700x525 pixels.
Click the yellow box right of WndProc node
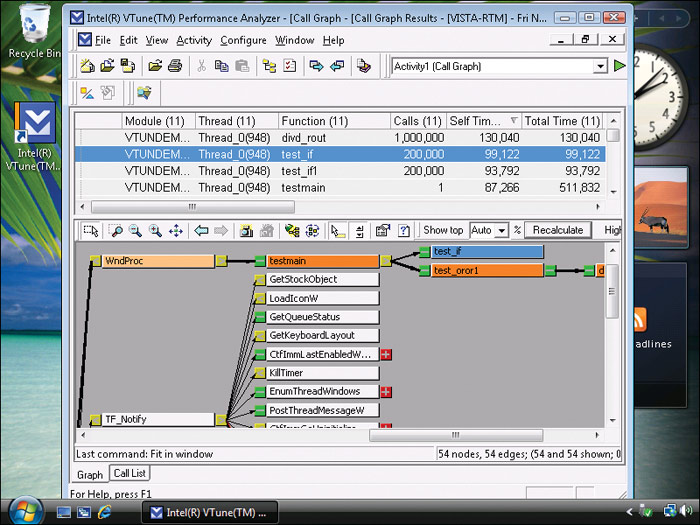[x=221, y=261]
